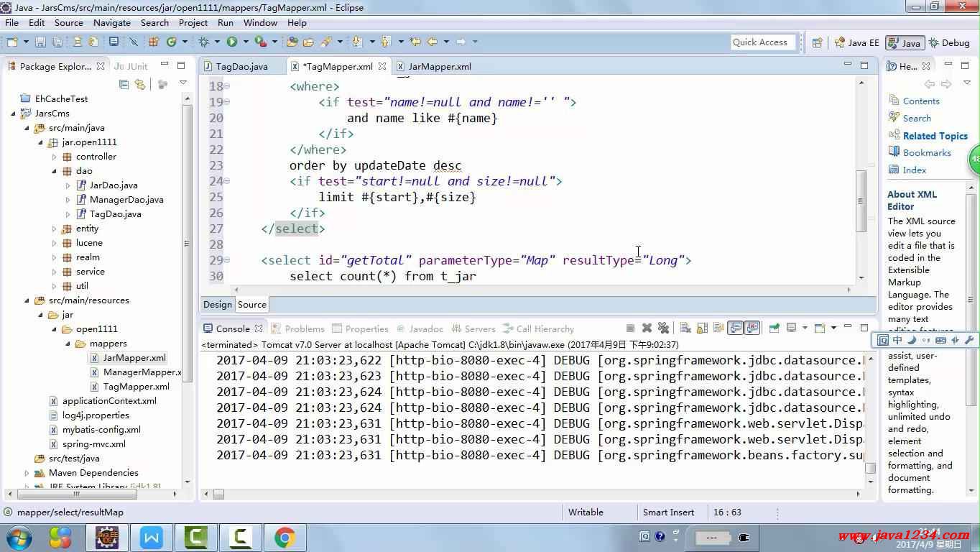Screen dimensions: 980x552
Task: Open the Project menu
Action: pos(193,22)
